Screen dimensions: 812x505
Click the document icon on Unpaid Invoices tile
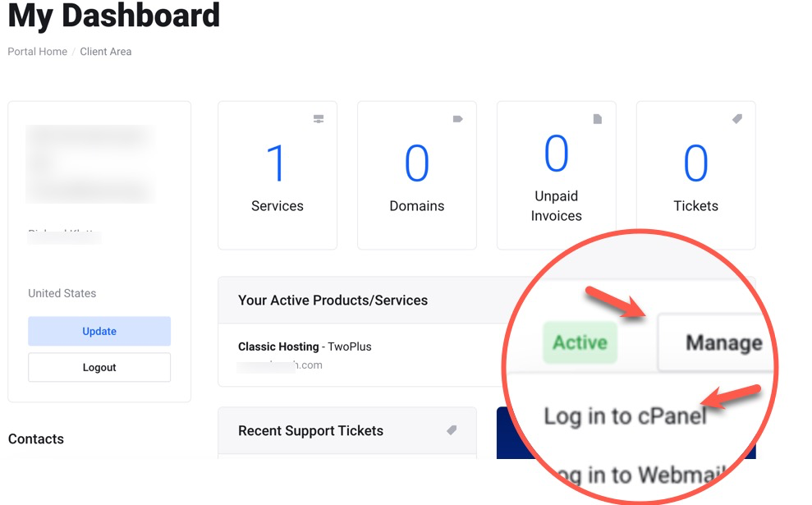pos(598,119)
